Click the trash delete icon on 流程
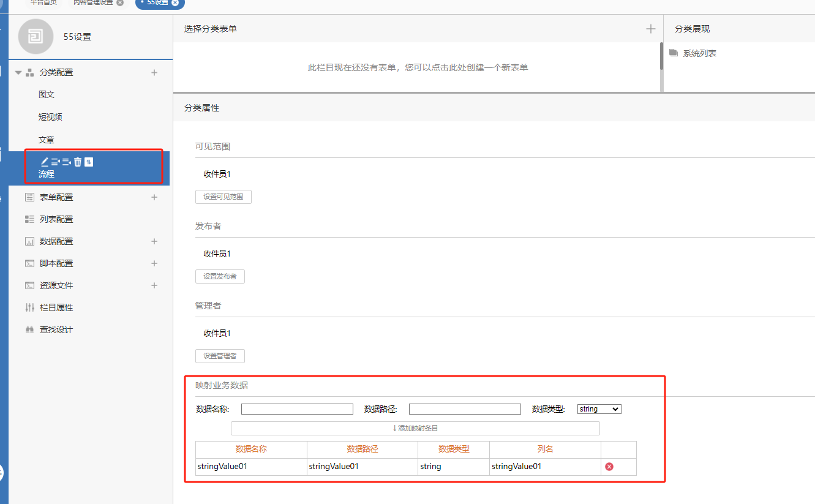This screenshot has width=815, height=504. [78, 162]
